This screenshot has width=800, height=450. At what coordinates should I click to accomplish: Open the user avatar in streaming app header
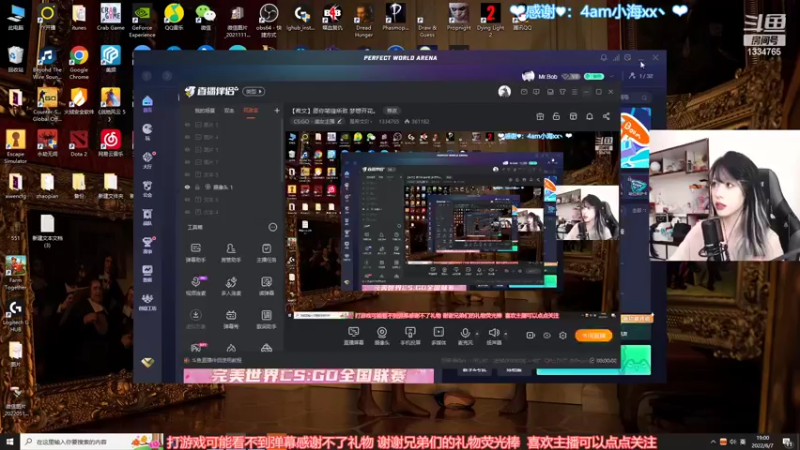[x=504, y=91]
